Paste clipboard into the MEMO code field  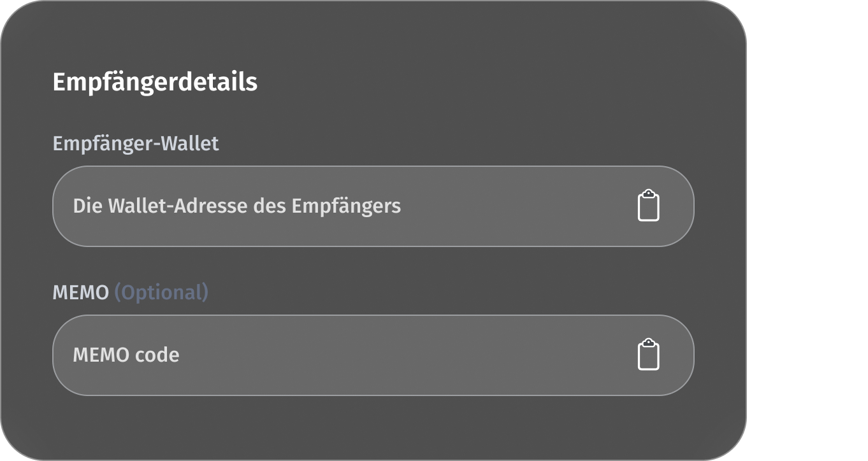648,355
